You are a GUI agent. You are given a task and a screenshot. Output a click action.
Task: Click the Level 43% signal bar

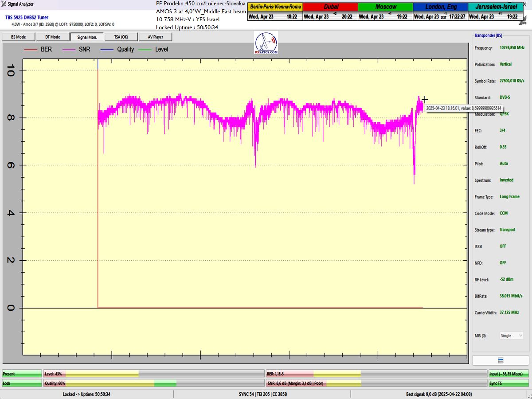(154, 374)
